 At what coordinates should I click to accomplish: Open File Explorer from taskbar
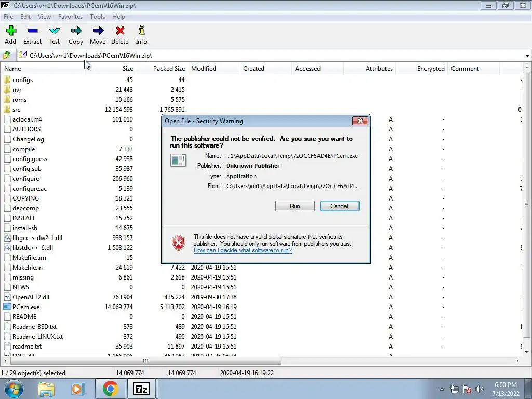tap(46, 389)
